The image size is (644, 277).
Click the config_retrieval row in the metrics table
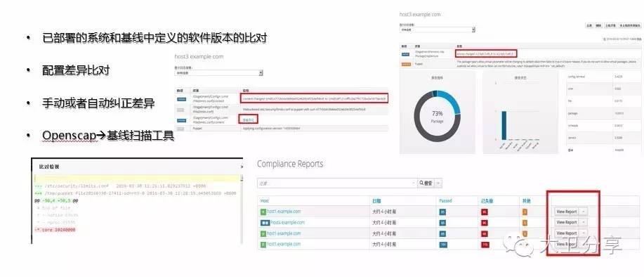coord(603,77)
